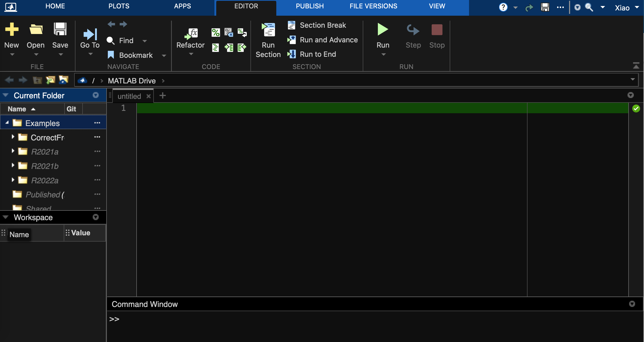
Task: Switch to the PLOTS tab
Action: 119,6
